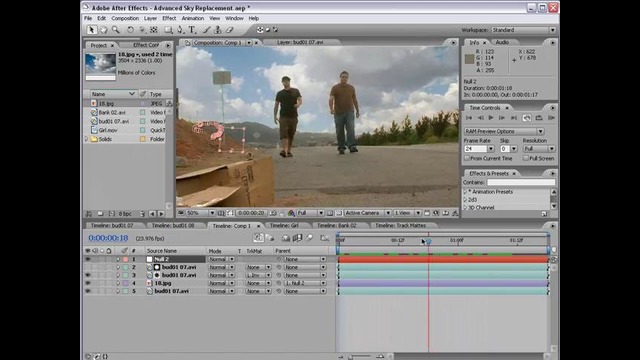Toggle visibility eye of Null 2 layer
This screenshot has height=360, width=640.
click(x=87, y=259)
